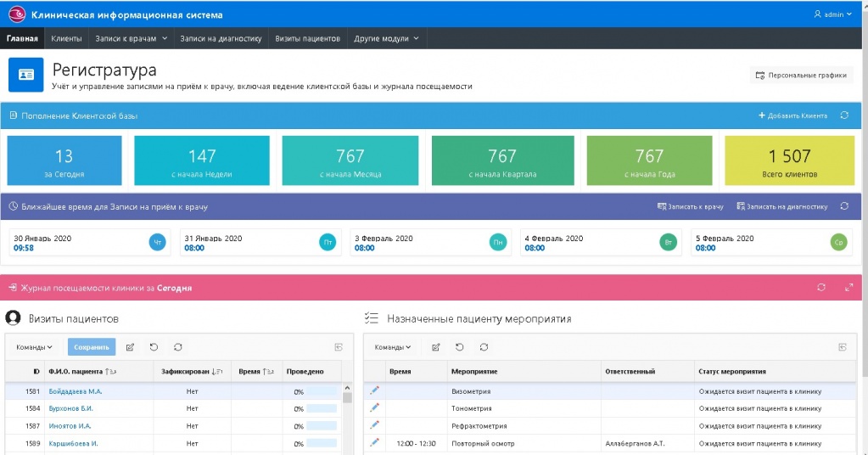Open the patient link Бойдадаева М.А.

pos(76,391)
